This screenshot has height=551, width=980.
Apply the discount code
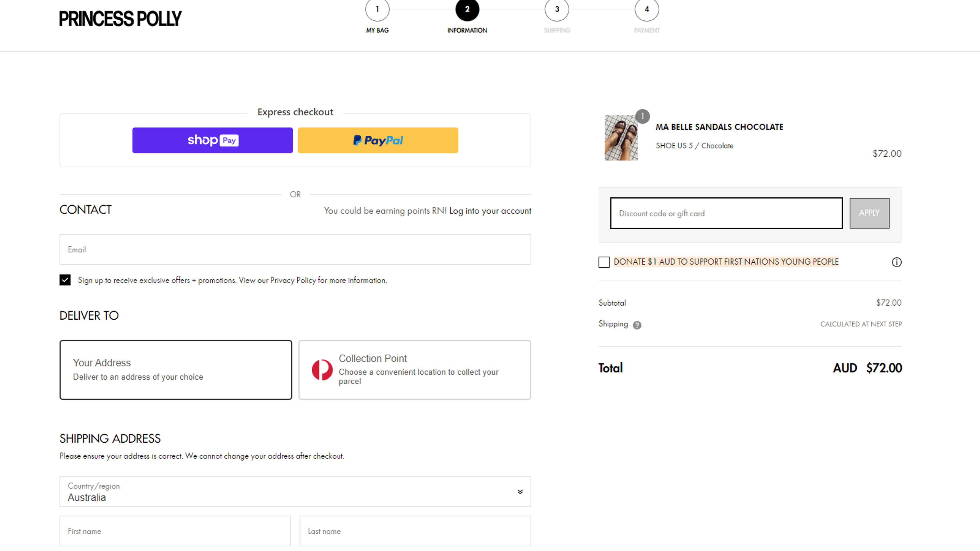click(869, 213)
